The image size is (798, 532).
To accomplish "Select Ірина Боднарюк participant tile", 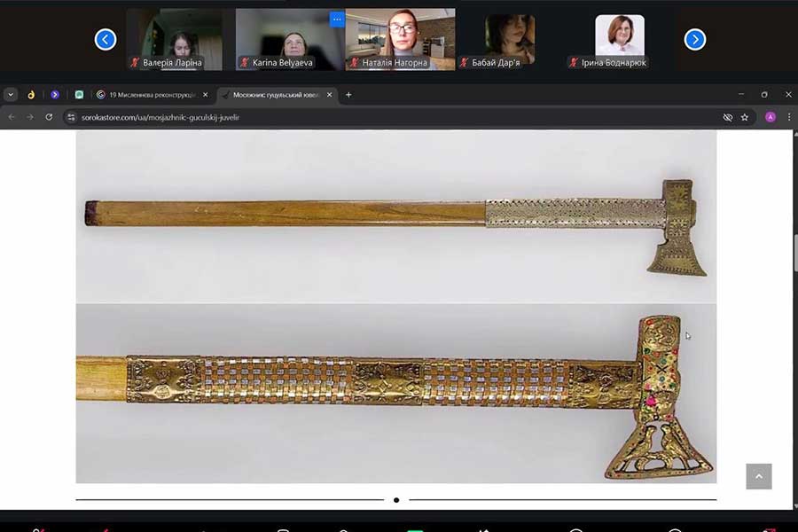I will (x=620, y=40).
